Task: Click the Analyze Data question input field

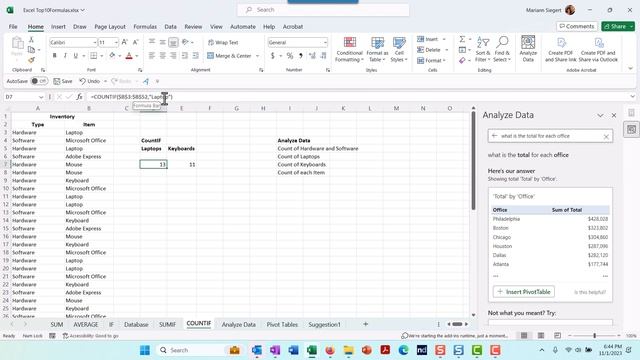Action: point(550,136)
